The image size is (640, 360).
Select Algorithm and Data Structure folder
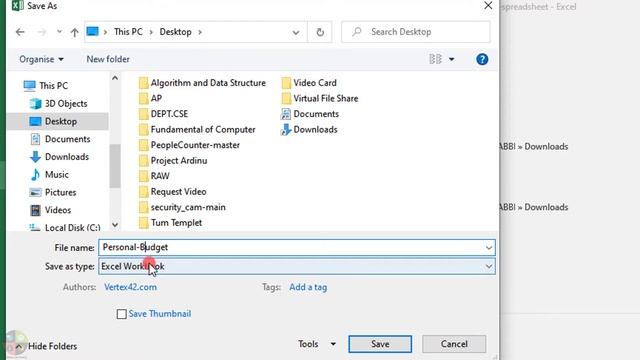(202, 83)
